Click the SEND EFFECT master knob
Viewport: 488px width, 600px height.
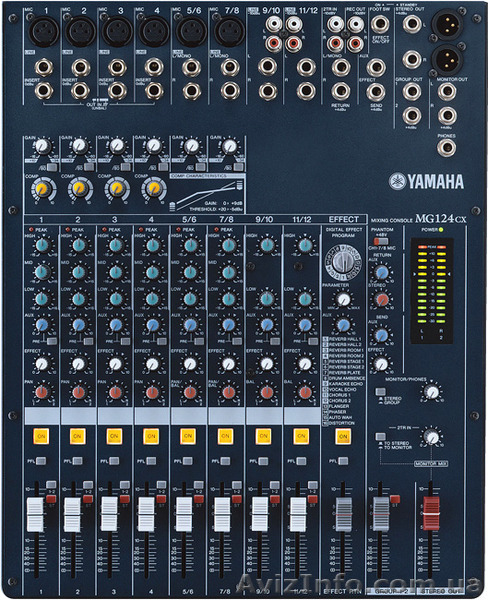click(381, 364)
